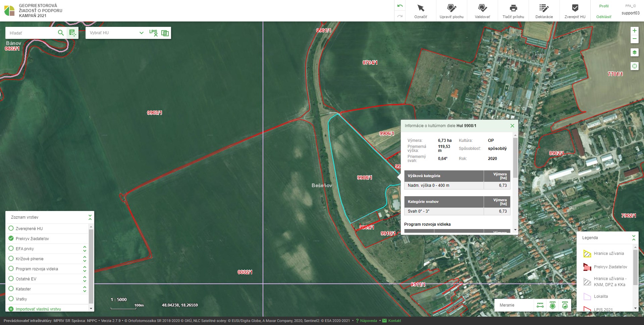Click parcel label 0903/1 on map
The image size is (644, 325).
[x=155, y=113]
